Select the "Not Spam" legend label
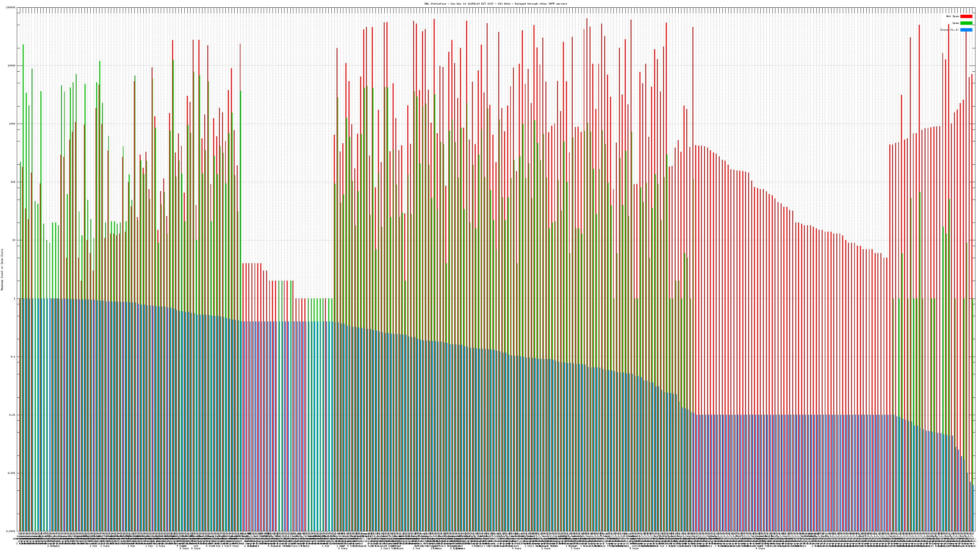Screen dimensions: 980x551 coord(953,16)
